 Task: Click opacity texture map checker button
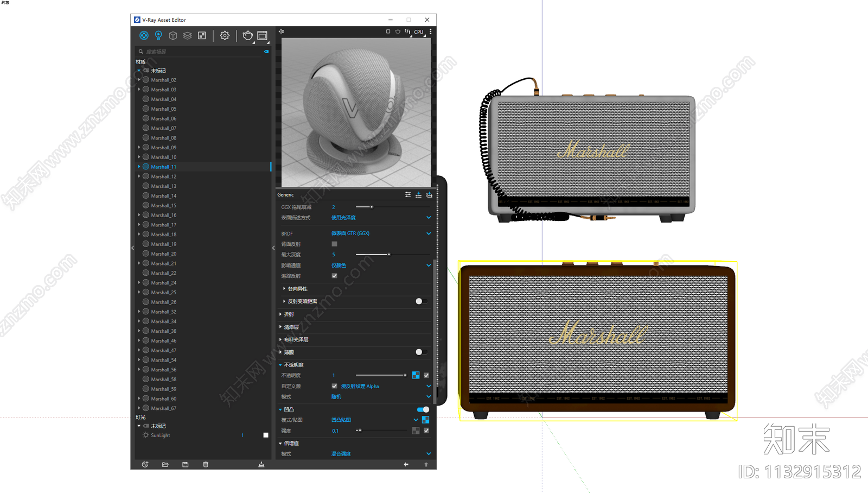pos(416,375)
